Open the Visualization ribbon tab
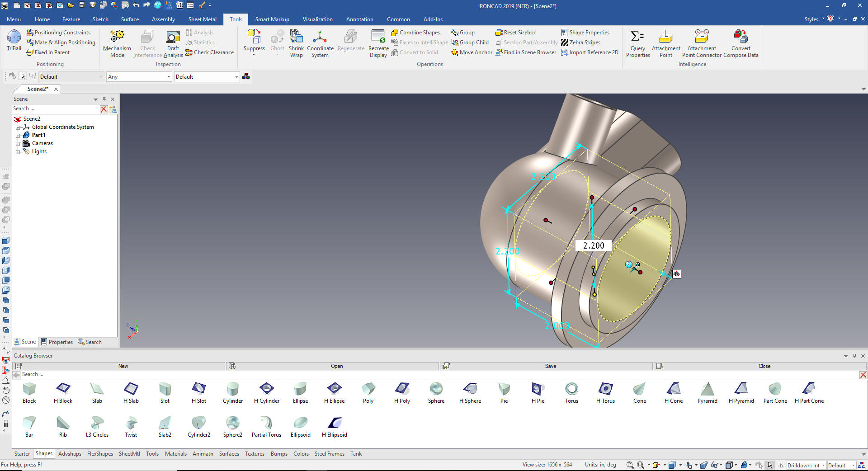The width and height of the screenshot is (868, 471). (x=317, y=19)
